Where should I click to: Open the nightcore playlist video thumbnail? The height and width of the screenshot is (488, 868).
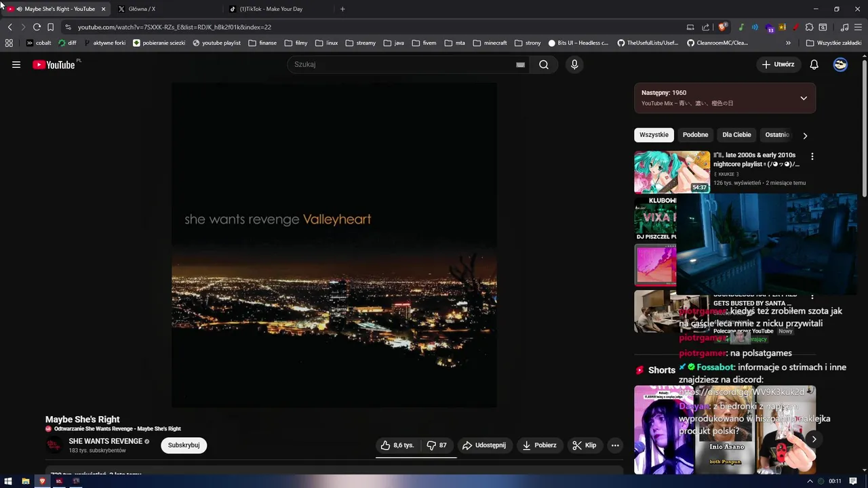pos(672,172)
